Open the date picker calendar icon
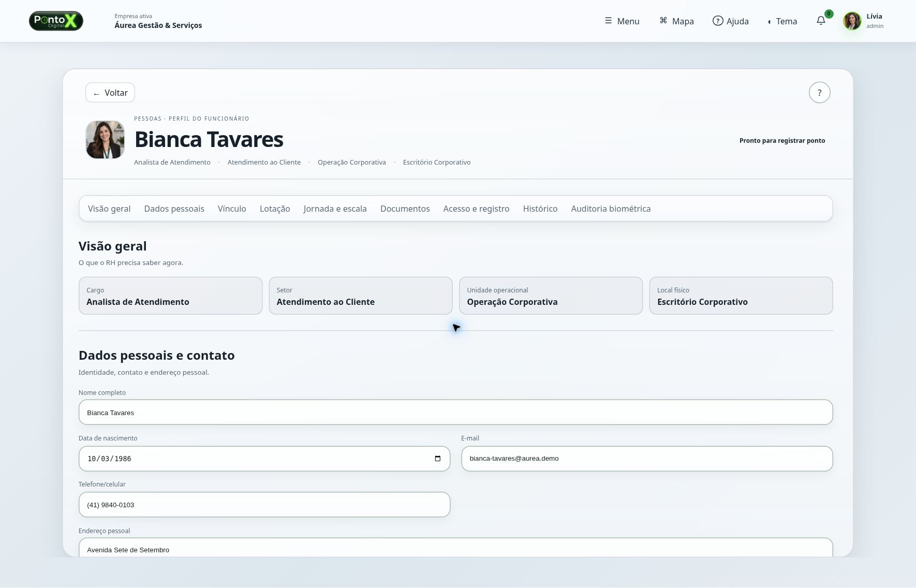Screen dimensions: 916x588 pyautogui.click(x=438, y=459)
